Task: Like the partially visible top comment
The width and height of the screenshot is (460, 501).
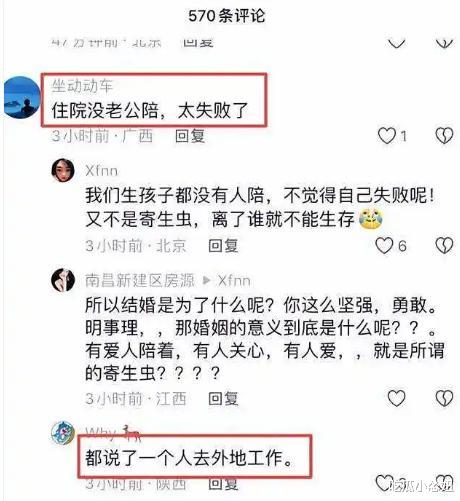Action: (x=396, y=43)
